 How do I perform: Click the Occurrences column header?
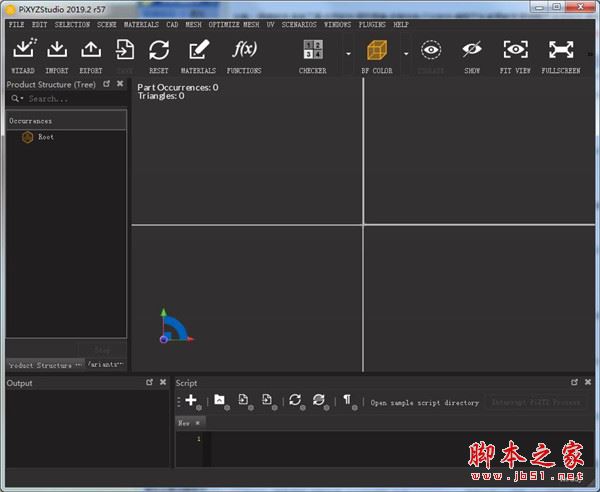[66, 121]
